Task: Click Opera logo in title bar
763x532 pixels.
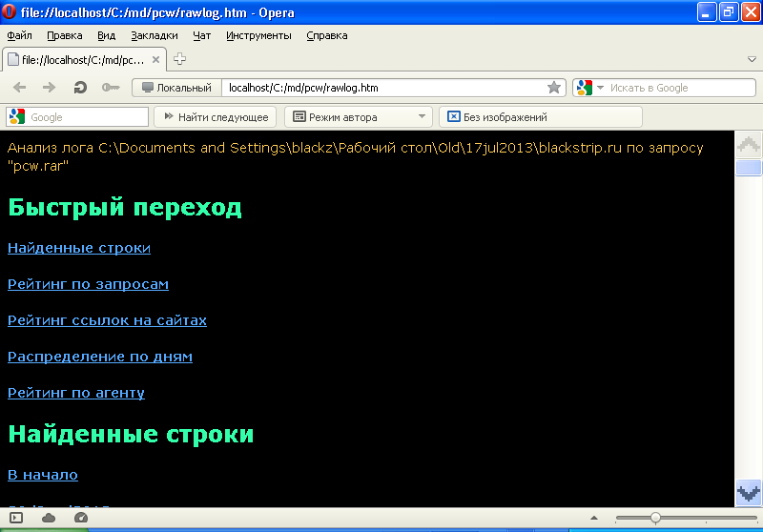Action: (x=9, y=12)
